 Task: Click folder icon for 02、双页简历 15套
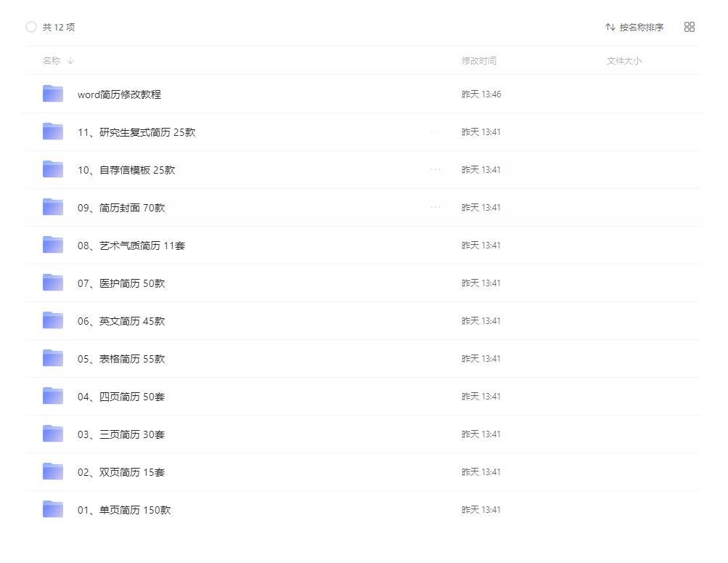(x=53, y=471)
